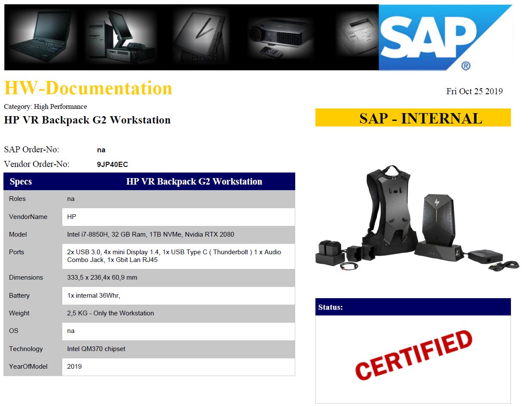Click the SAP Order-No label

tap(31, 150)
